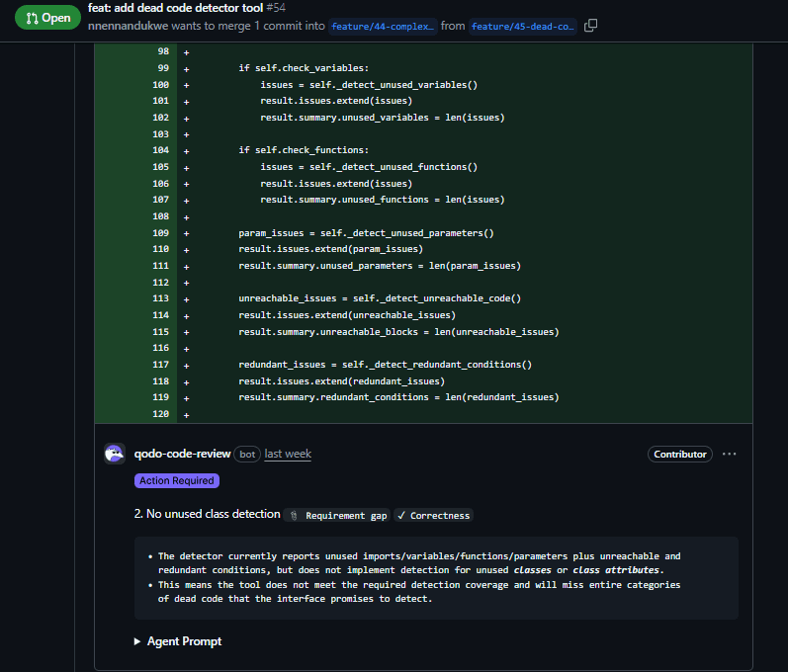
Task: Select diff line number 109
Action: point(161,233)
